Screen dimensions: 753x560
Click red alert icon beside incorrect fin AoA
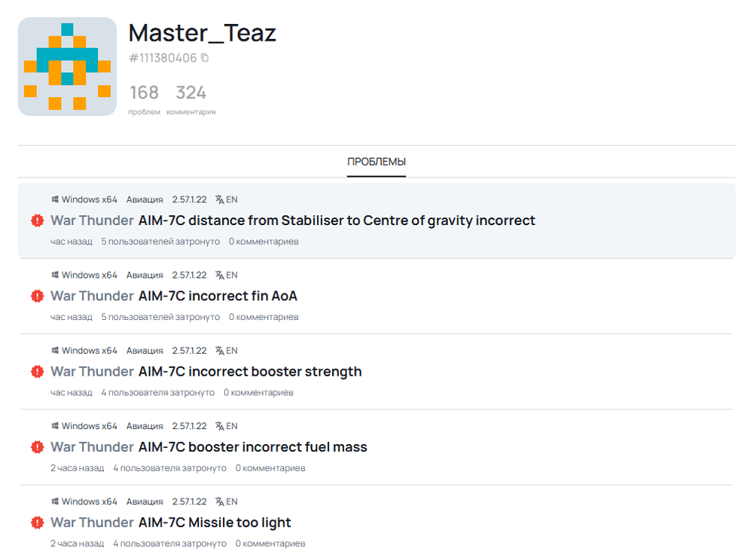coord(37,296)
